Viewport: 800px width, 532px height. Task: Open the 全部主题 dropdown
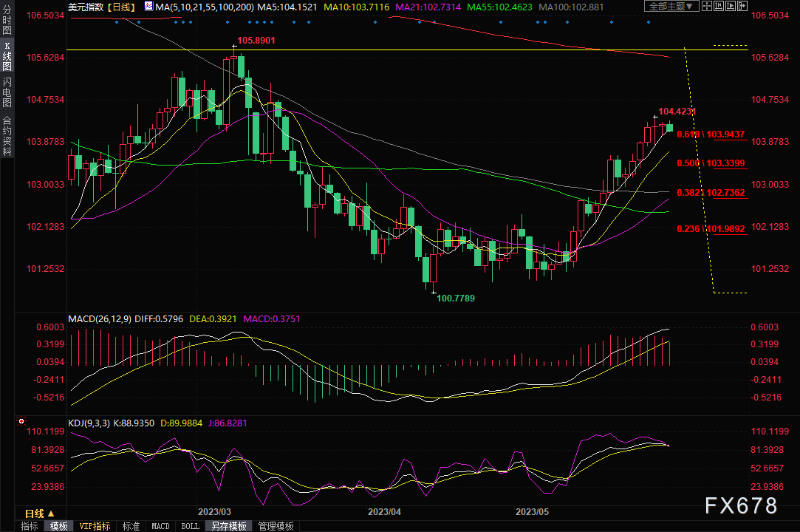point(671,7)
